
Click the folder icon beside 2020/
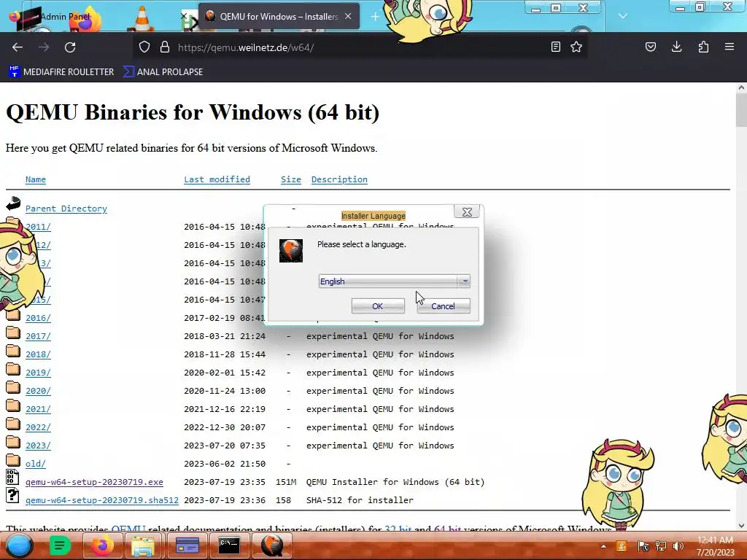[x=13, y=388]
